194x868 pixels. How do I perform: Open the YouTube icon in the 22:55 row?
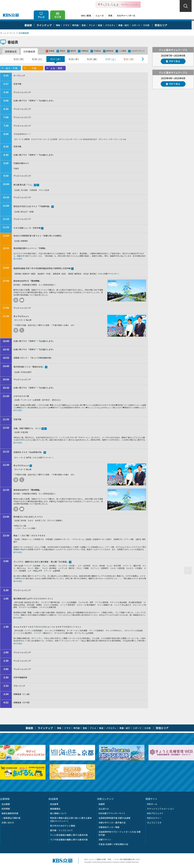(22, 509)
